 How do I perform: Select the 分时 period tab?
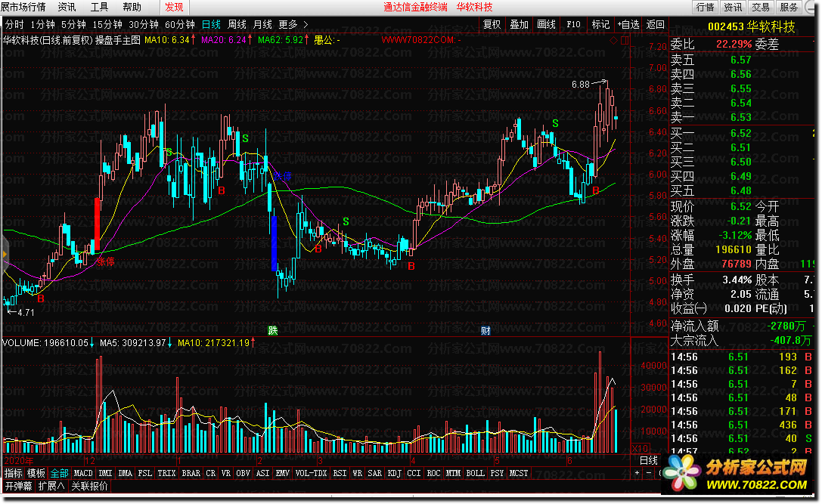click(14, 25)
